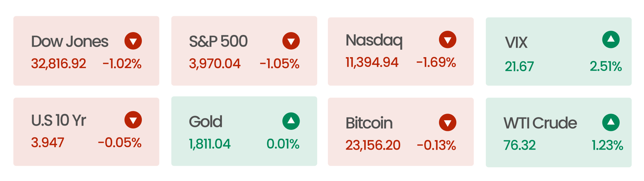Click the Nasdaq change of -1.69%
The height and width of the screenshot is (181, 644).
coord(436,62)
